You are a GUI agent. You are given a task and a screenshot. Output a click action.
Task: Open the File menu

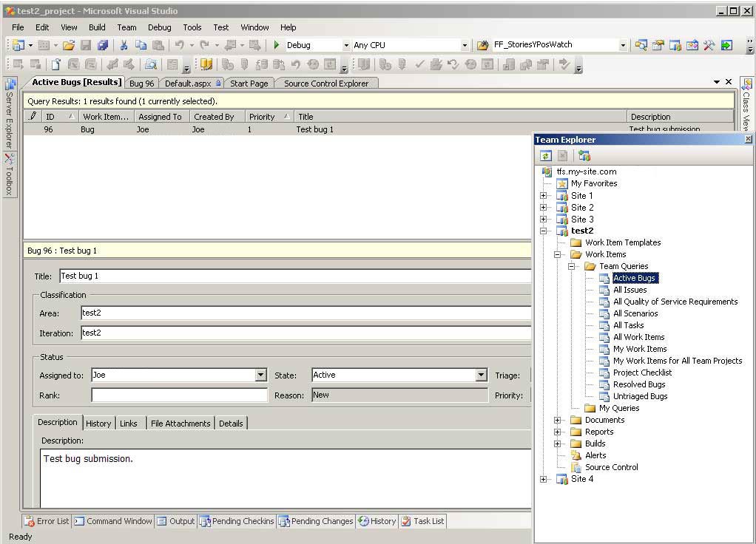point(18,27)
